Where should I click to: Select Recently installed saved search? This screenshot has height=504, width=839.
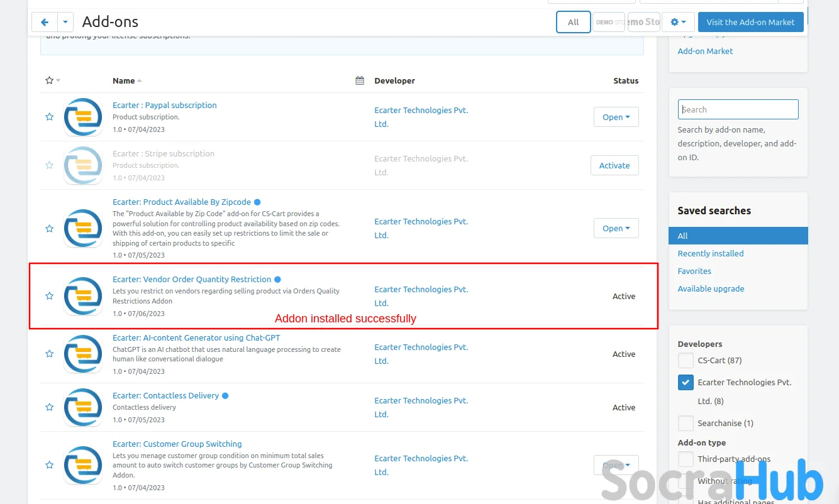coord(710,253)
